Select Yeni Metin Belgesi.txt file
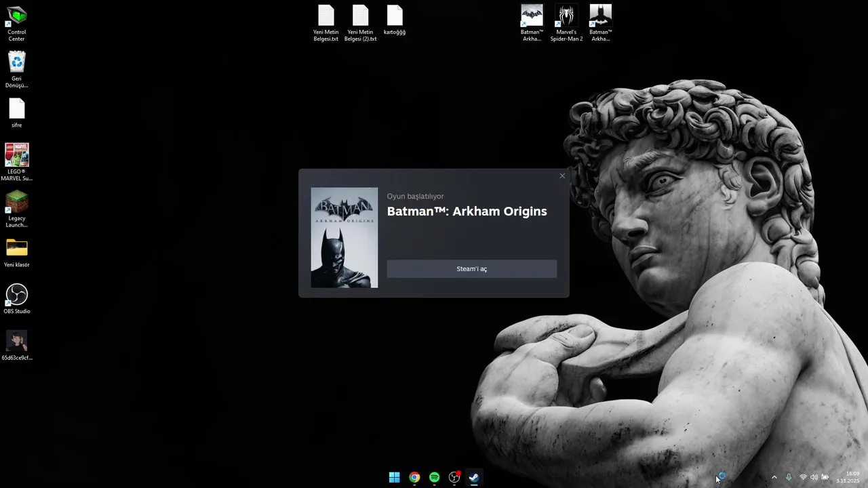Viewport: 868px width, 488px height. (326, 23)
